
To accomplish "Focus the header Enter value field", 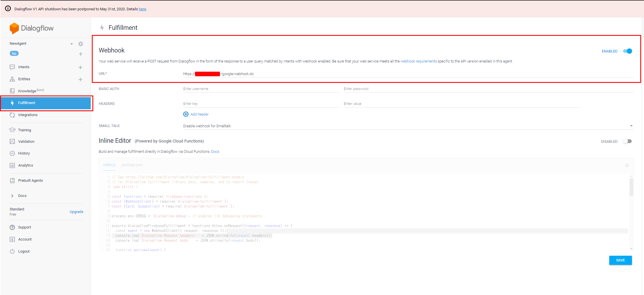I will point(462,104).
